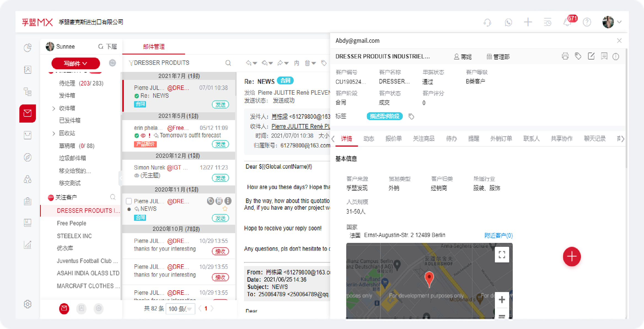Edit customer info with the pencil icon
This screenshot has height=329, width=644.
tap(591, 56)
